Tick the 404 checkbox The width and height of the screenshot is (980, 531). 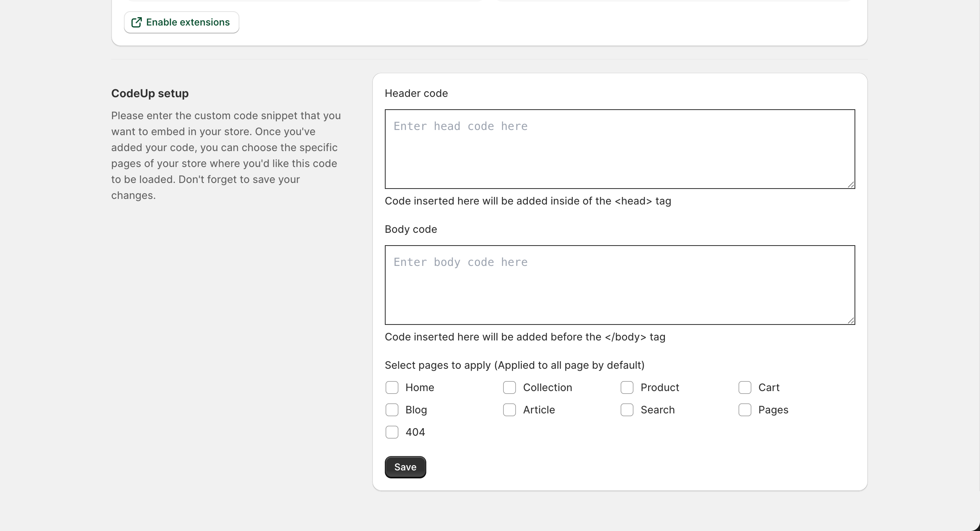coord(392,432)
